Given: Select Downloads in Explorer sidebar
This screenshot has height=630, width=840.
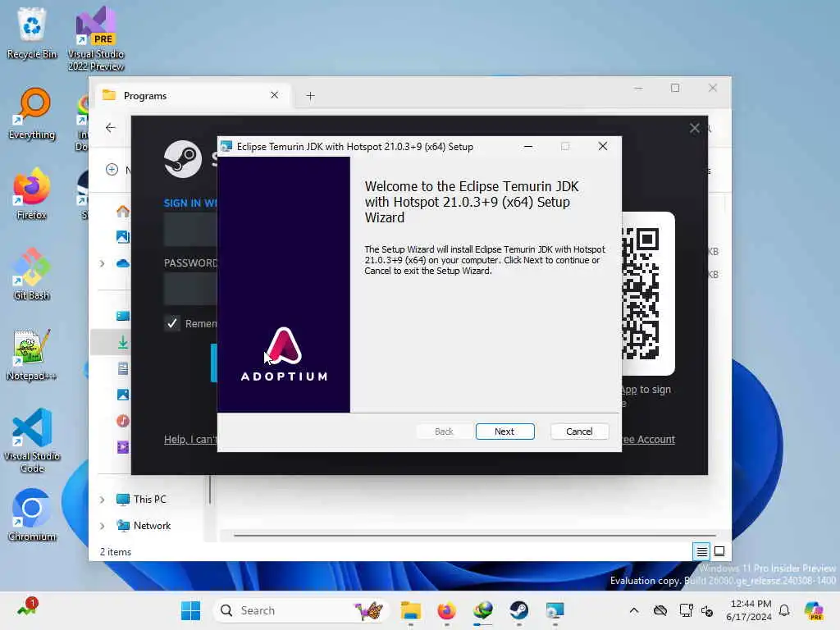Looking at the screenshot, I should click(123, 342).
